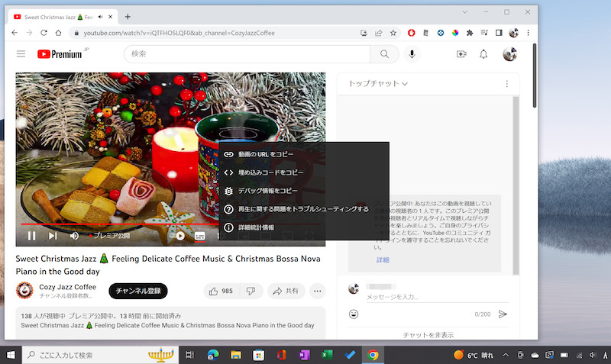Mute the video player volume

point(75,236)
